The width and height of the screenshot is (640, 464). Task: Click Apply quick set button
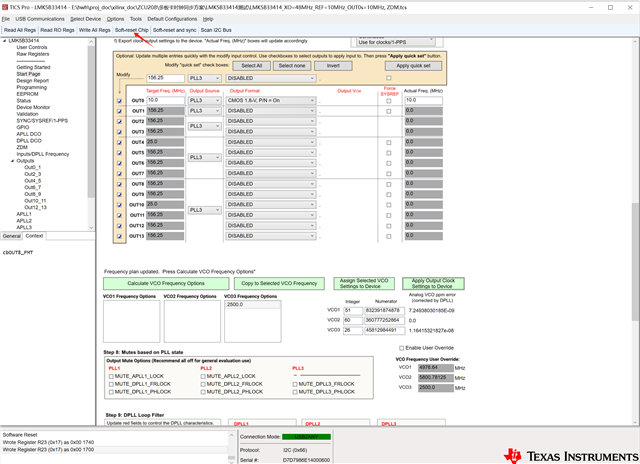[413, 66]
